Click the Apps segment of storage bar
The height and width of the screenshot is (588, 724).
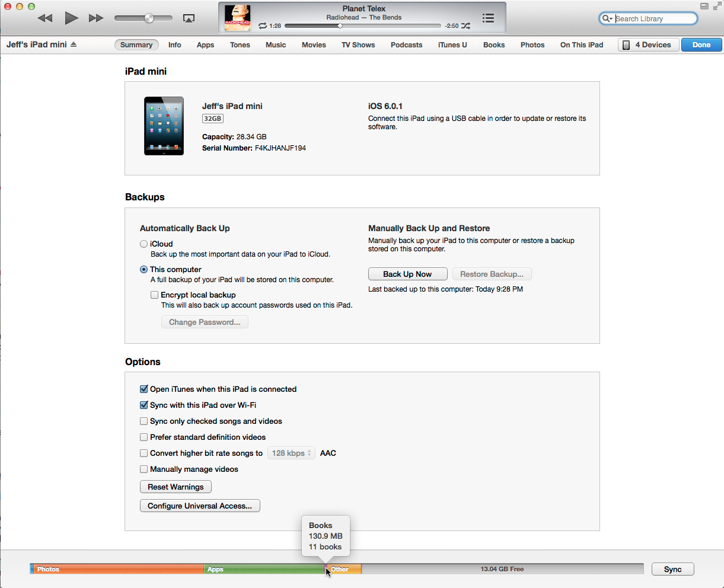tap(264, 569)
